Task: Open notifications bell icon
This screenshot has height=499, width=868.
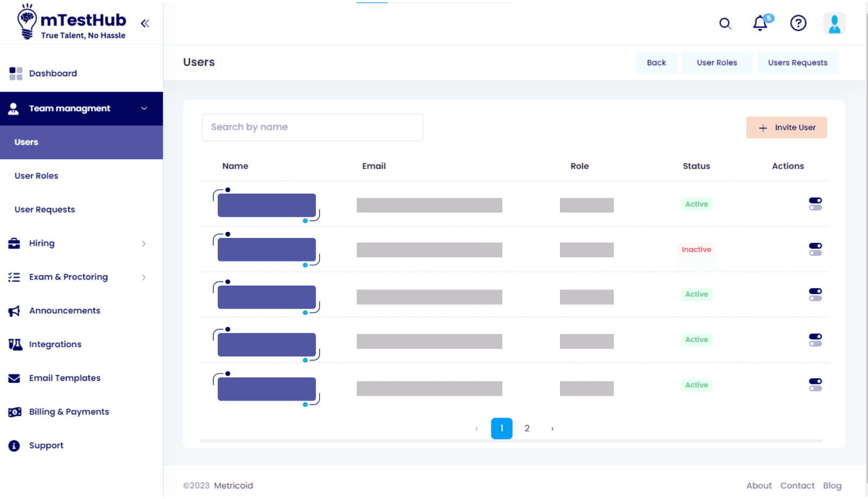Action: (761, 23)
